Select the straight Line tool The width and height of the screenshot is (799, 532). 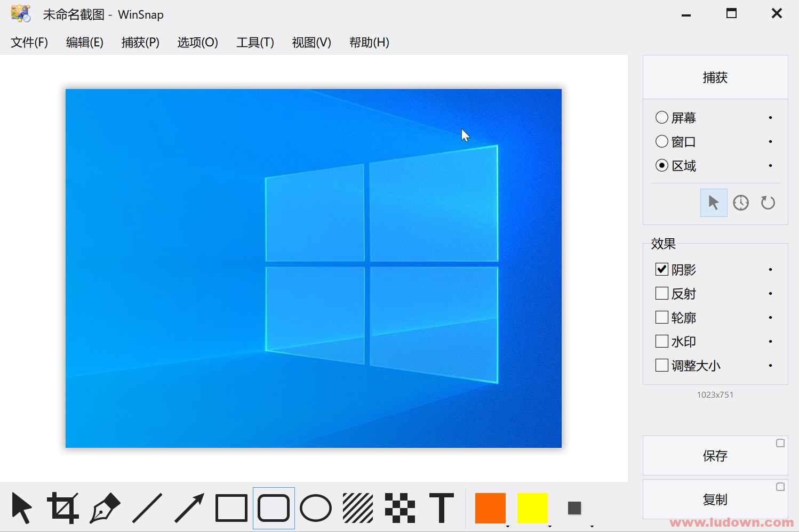[147, 508]
